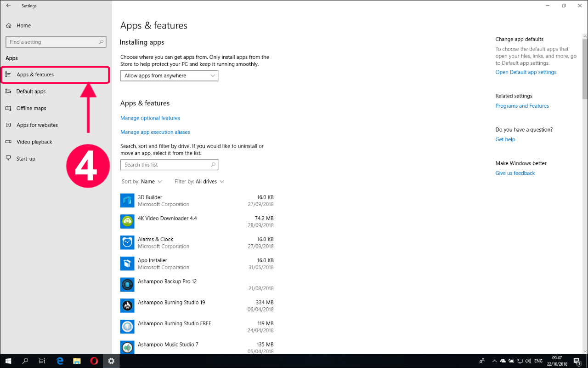The height and width of the screenshot is (368, 588).
Task: Click the 21/08/2018 install date
Action: click(261, 288)
